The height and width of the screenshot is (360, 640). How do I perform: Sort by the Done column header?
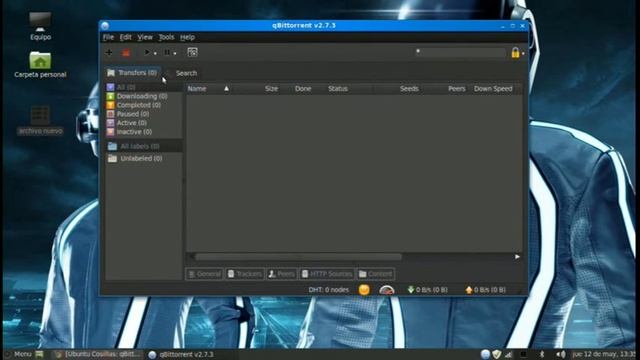(303, 89)
